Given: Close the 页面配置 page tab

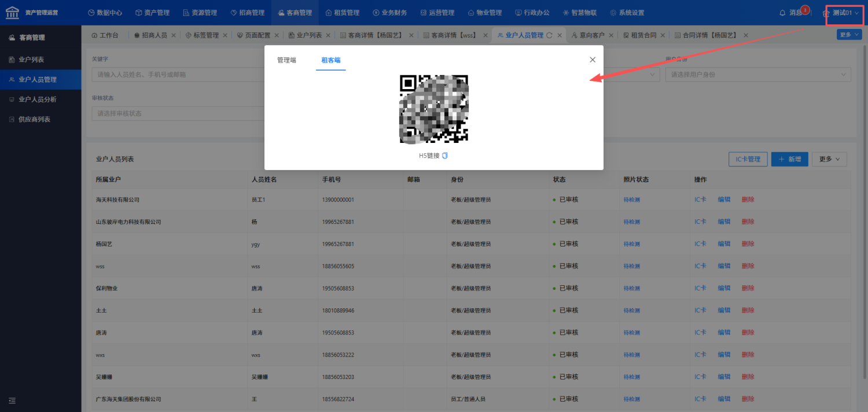Looking at the screenshot, I should point(277,35).
